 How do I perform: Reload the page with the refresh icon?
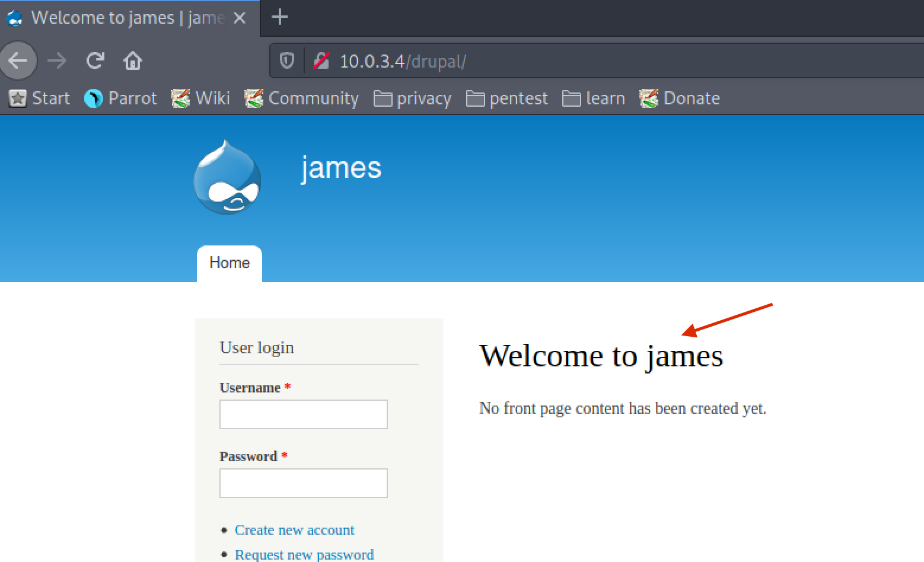(95, 60)
